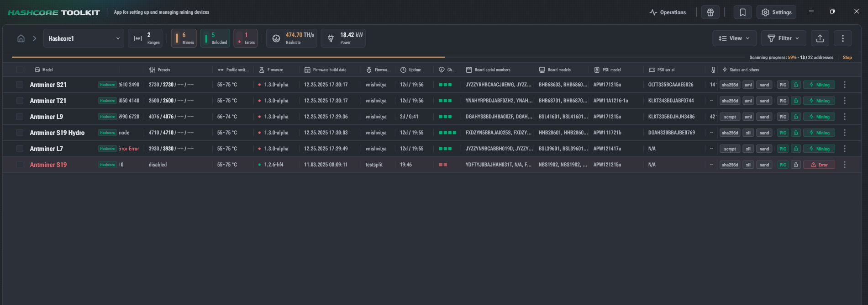Click PIC badge in Antminer T21 row

[x=783, y=101]
